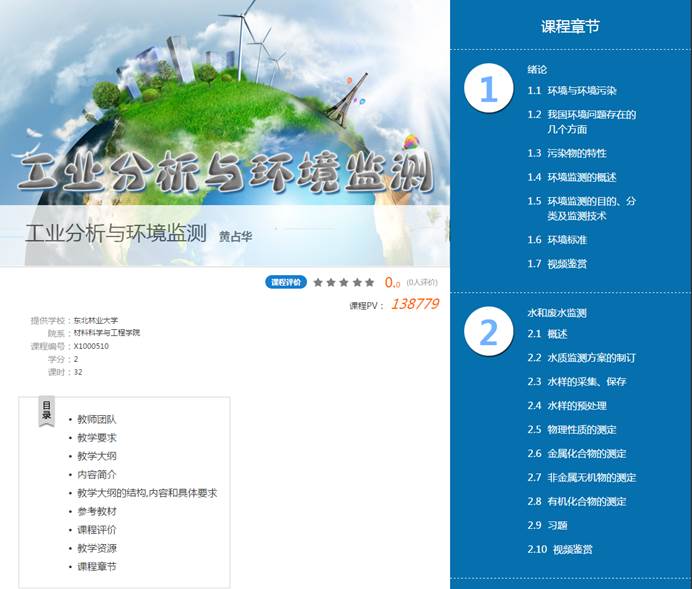Click the instructor name 黄占华
The height and width of the screenshot is (589, 692).
point(236,237)
